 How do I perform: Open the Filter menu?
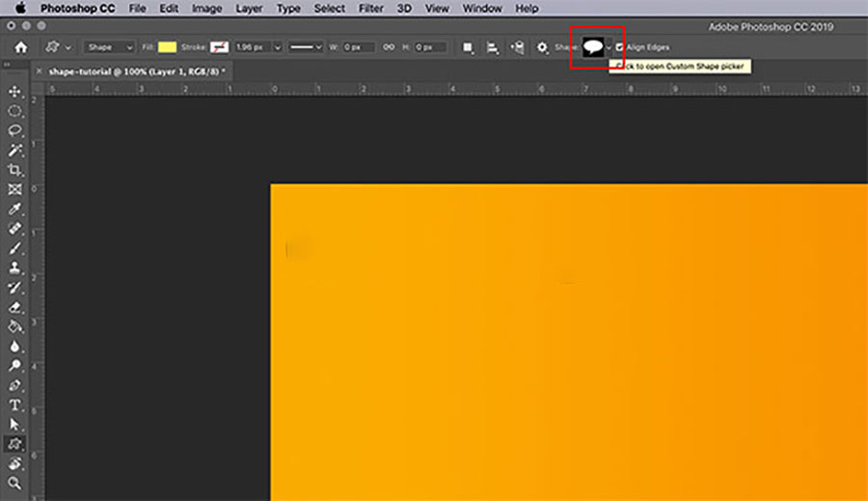(370, 8)
